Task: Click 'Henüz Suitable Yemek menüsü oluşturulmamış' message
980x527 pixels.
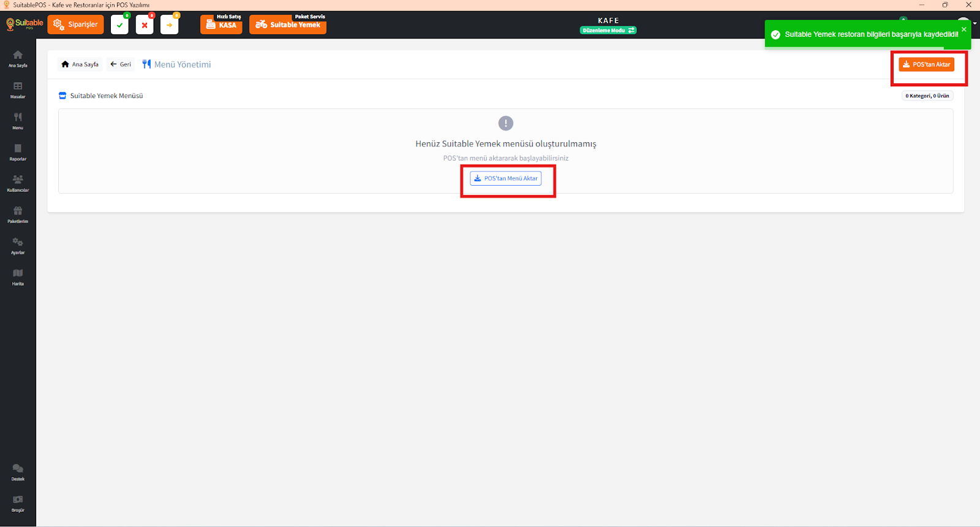Action: [x=506, y=144]
